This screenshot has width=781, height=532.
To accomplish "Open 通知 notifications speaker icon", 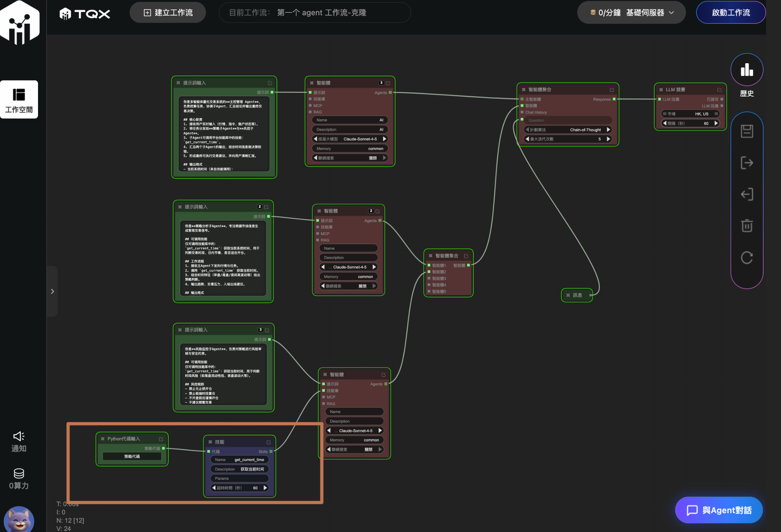I will point(19,437).
